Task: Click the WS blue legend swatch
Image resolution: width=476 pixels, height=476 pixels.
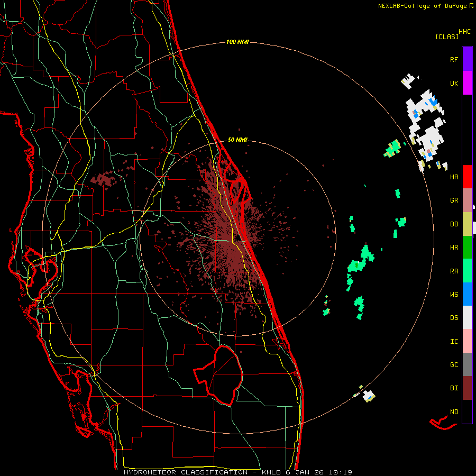Action: [467, 294]
